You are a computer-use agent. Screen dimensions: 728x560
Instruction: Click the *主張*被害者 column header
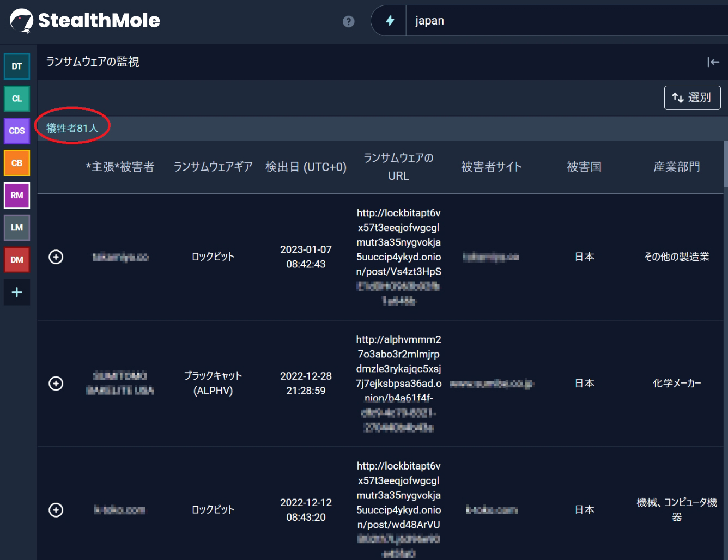(120, 167)
